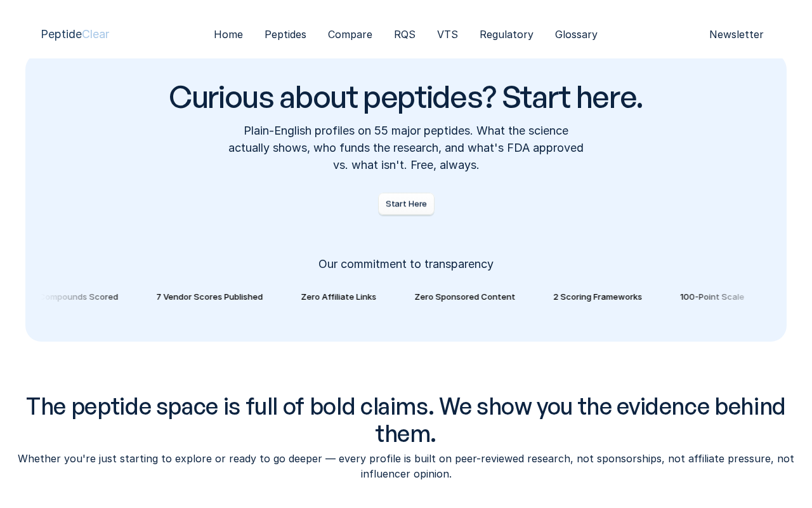The width and height of the screenshot is (812, 508).
Task: Select the 2 Scoring Frameworks badge
Action: coord(598,297)
